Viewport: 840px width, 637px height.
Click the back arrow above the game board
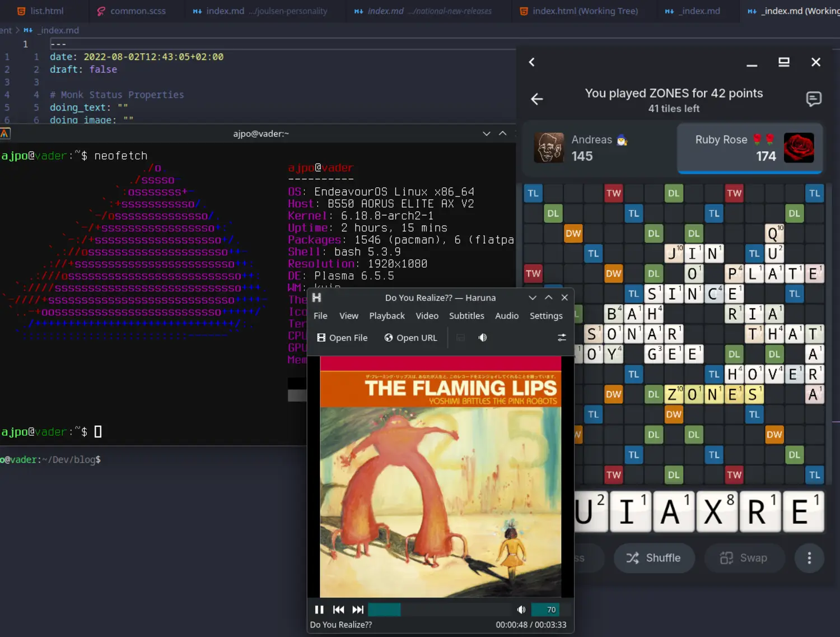[x=536, y=99]
